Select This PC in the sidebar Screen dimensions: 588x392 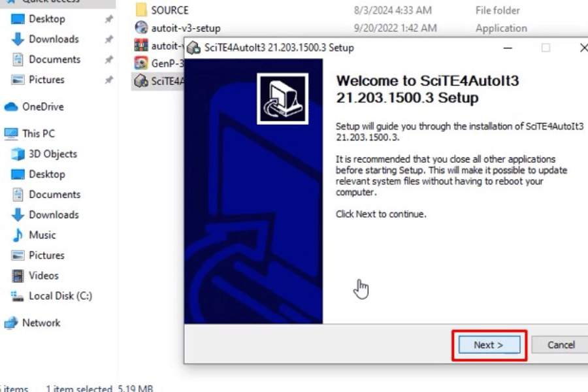[x=39, y=133]
